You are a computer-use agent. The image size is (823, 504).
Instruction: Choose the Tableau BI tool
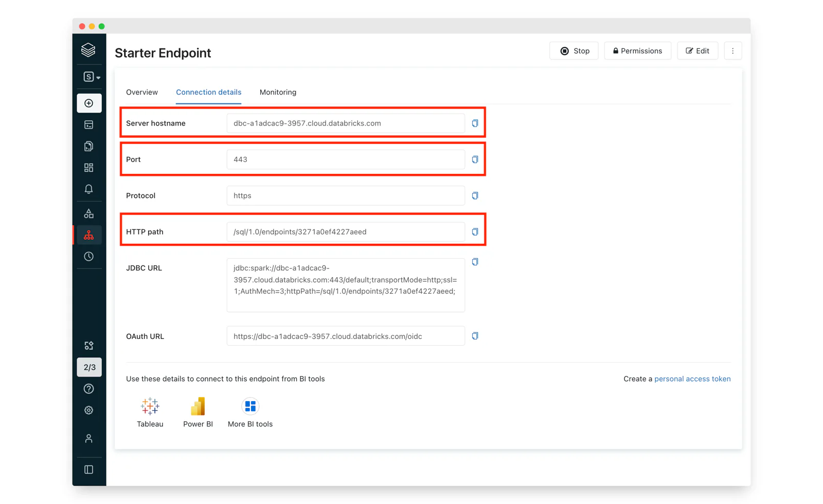pos(150,412)
